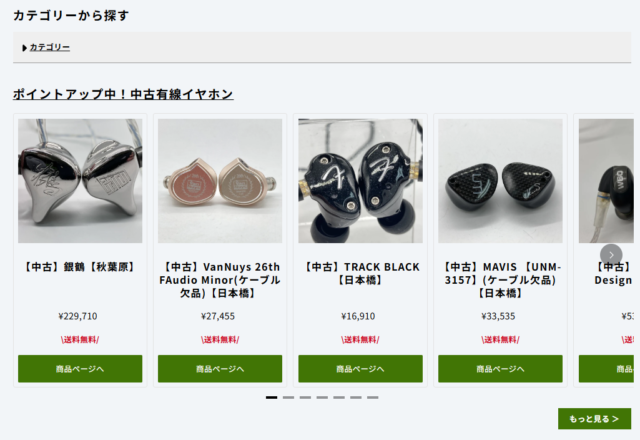640x440 pixels.
Task: View VanNuys 26th FAudio Minor product image
Action: point(220,181)
